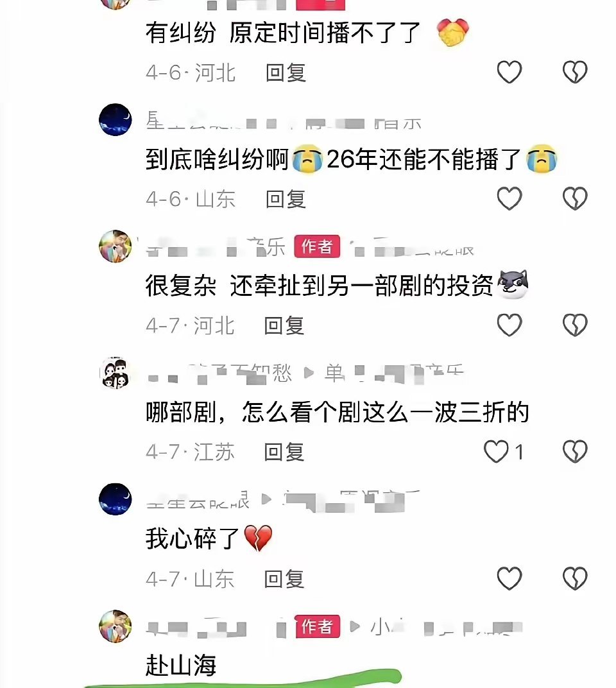This screenshot has width=616, height=688.
Task: Like the 我心碎了 comment
Action: (509, 578)
